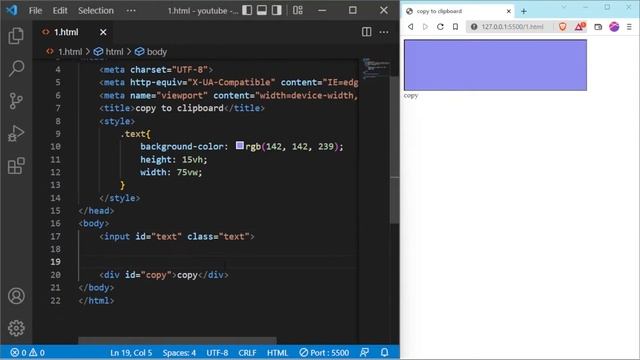Close the 1.html editor tab

pyautogui.click(x=103, y=32)
